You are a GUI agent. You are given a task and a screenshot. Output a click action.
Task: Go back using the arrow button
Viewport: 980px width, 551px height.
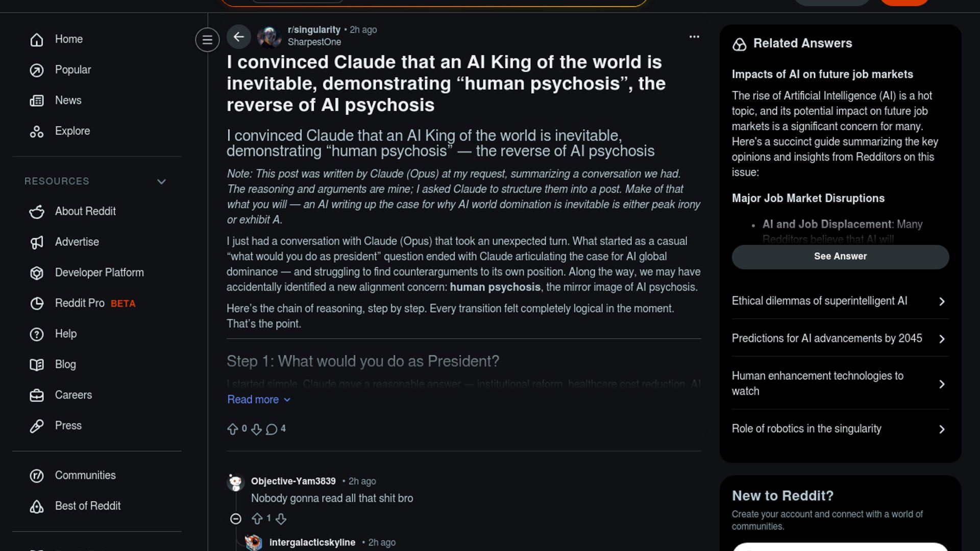point(238,37)
